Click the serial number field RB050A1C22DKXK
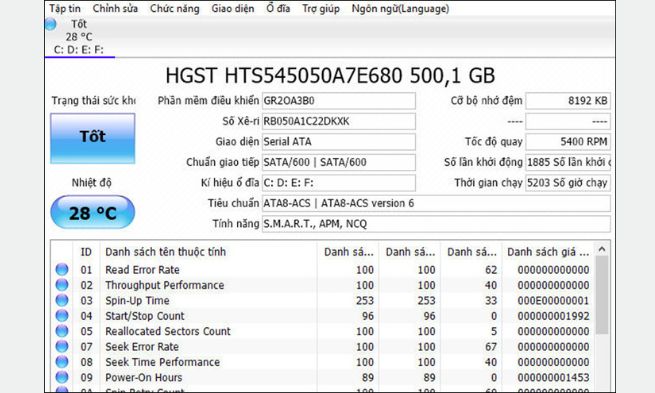The width and height of the screenshot is (655, 393). click(x=339, y=121)
